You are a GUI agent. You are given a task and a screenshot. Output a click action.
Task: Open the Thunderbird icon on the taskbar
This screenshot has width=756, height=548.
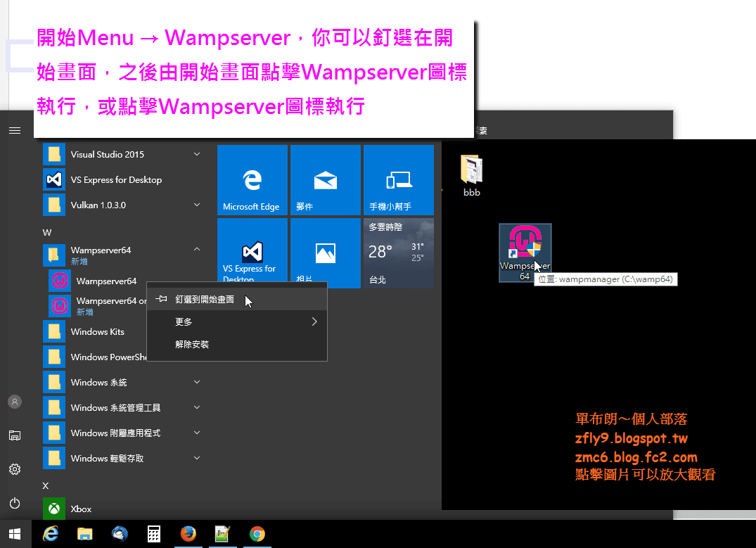tap(120, 534)
